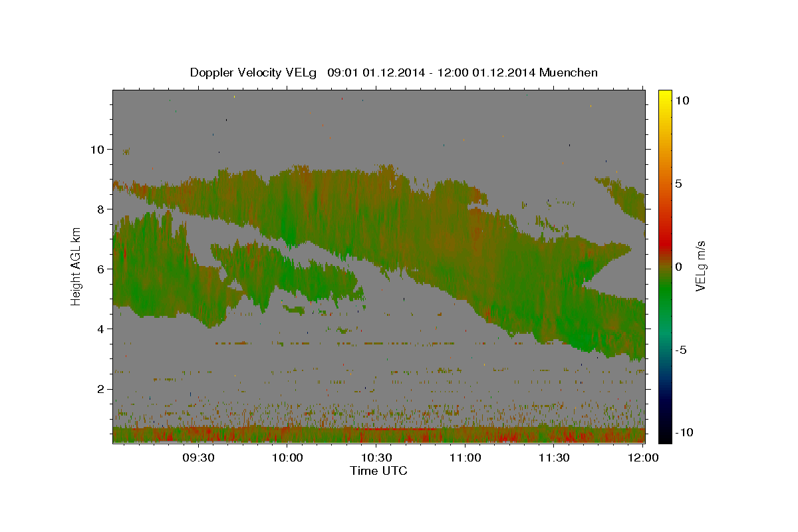Viewport: 798px width, 532px height.
Task: Click the height tick label 6
Action: tap(102, 269)
